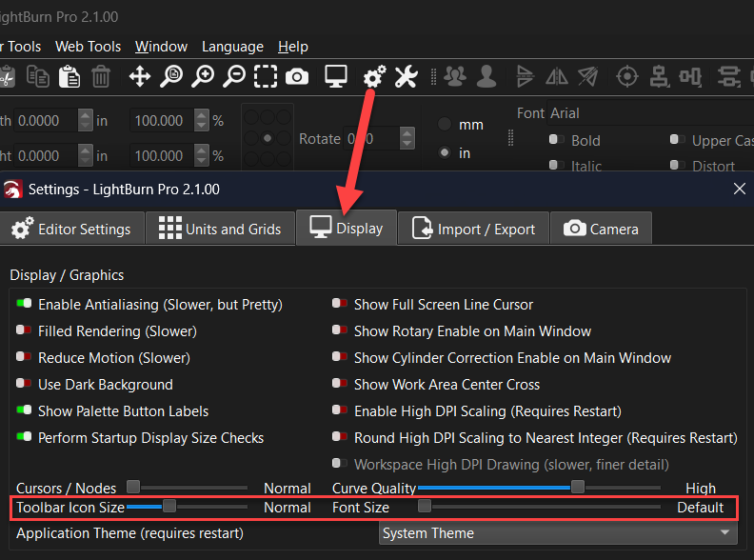This screenshot has height=560, width=754.
Task: Click the Delete trash can icon
Action: click(101, 76)
